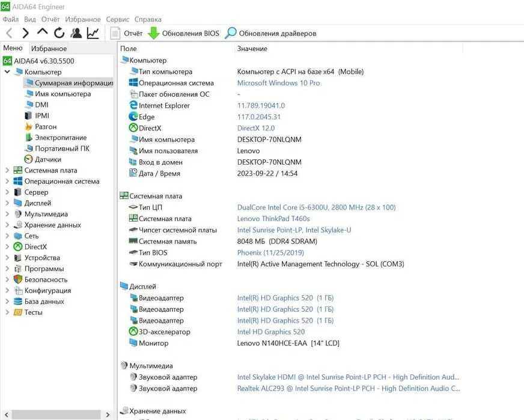Open the Realtek ALC293 audio adapter link
Image resolution: width=524 pixels, height=420 pixels.
(349, 388)
